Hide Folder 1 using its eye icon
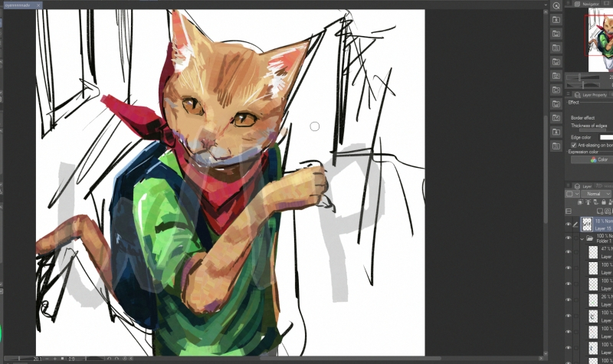The height and width of the screenshot is (364, 613). pyautogui.click(x=568, y=238)
